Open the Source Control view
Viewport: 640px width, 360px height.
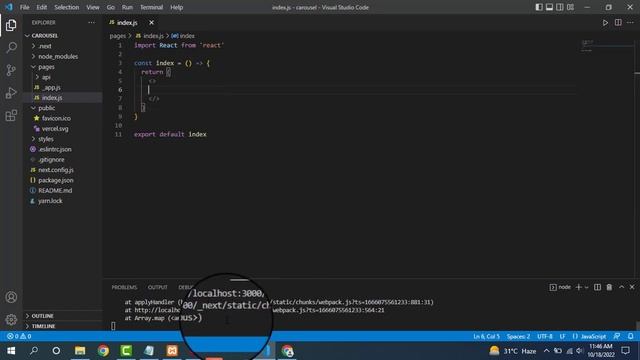click(11, 70)
